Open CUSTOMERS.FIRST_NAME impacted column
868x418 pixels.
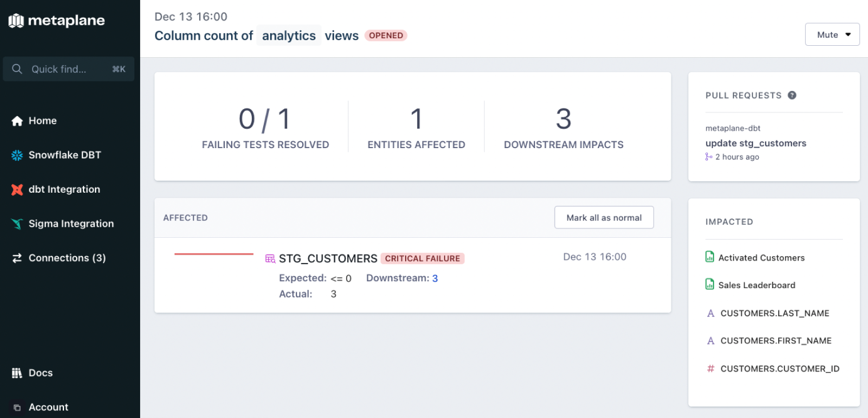coord(776,341)
